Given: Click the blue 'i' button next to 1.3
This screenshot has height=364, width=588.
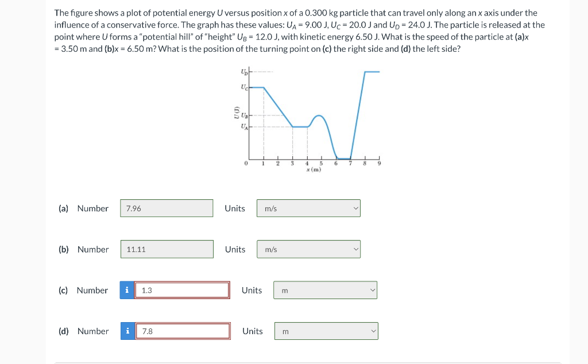Looking at the screenshot, I should point(127,290).
